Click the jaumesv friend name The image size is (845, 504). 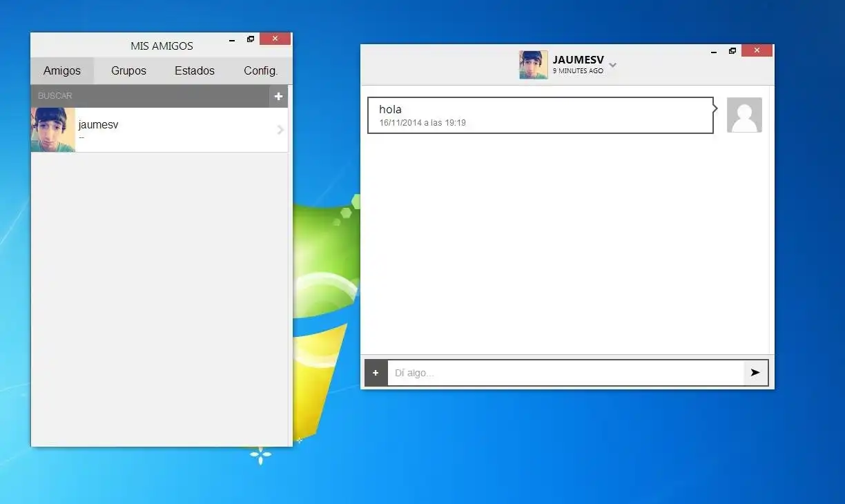pos(98,125)
